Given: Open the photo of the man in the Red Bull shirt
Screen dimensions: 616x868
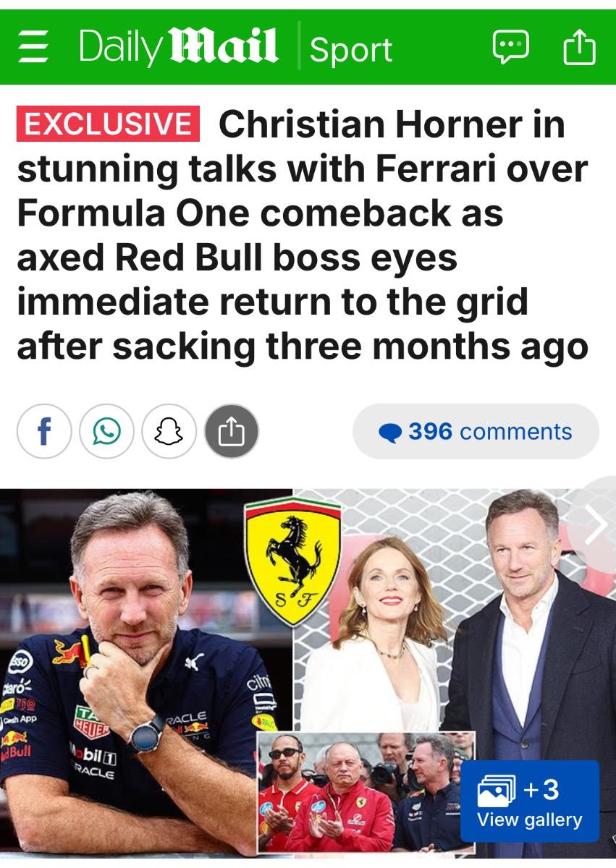Looking at the screenshot, I should [x=130, y=651].
